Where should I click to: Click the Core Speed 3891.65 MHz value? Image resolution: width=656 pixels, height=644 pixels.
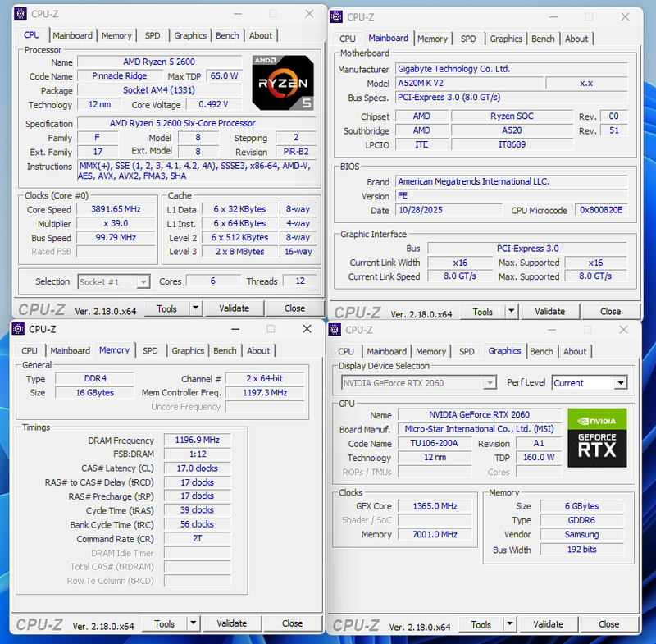pyautogui.click(x=116, y=209)
